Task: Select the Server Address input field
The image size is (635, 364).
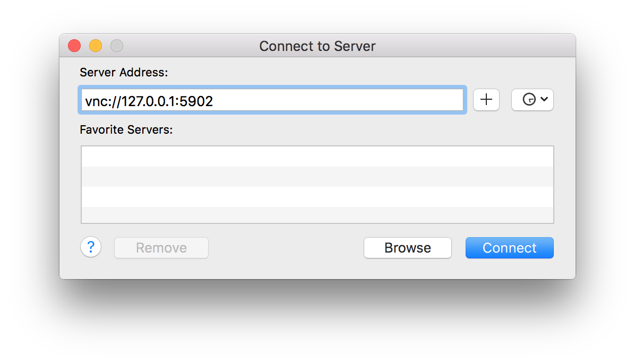Action: coord(272,100)
